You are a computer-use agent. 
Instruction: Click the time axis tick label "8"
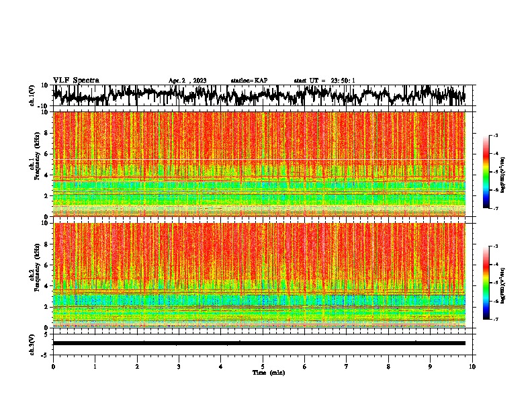pyautogui.click(x=388, y=367)
